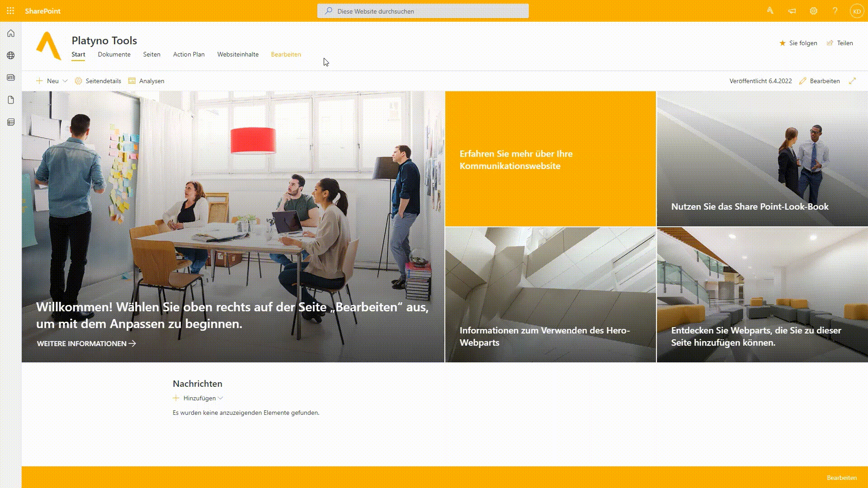The height and width of the screenshot is (488, 868).
Task: Click the Seitendetails gear icon
Action: coord(78,81)
